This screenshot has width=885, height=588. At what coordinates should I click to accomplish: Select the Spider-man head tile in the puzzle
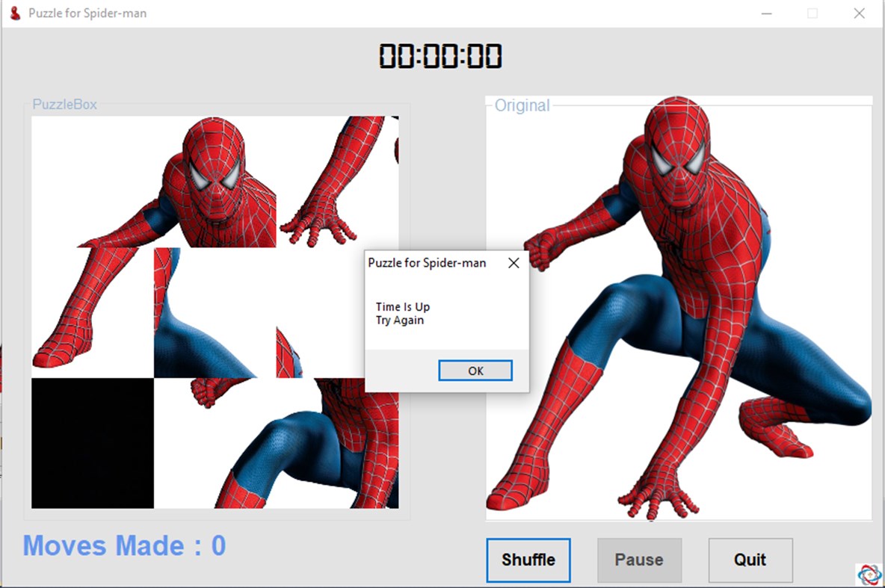(217, 179)
